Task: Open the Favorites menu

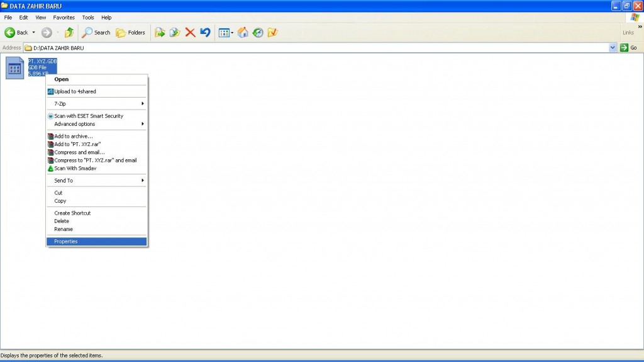Action: 64,18
